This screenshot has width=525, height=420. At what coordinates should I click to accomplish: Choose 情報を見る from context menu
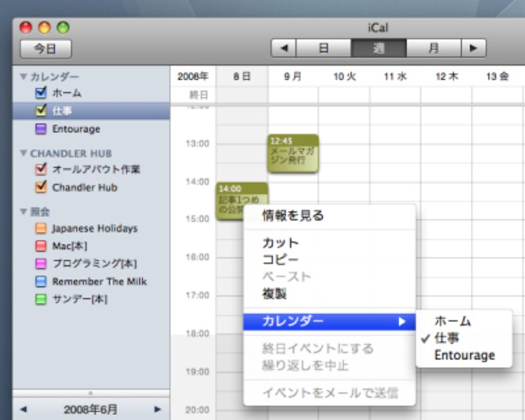(293, 215)
